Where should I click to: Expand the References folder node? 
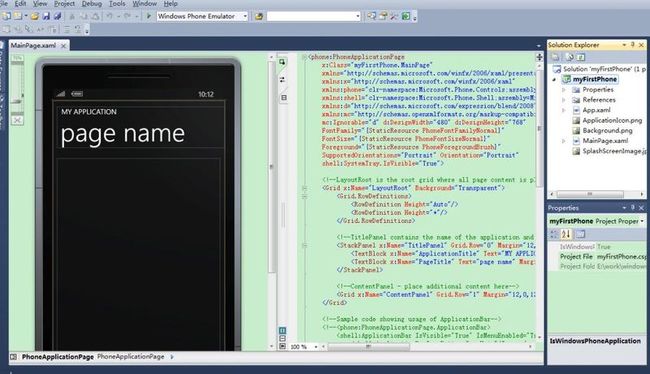[x=563, y=100]
